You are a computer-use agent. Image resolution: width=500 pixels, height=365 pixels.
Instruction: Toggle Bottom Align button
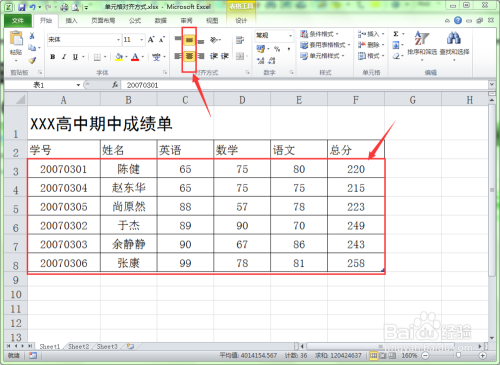coord(201,41)
